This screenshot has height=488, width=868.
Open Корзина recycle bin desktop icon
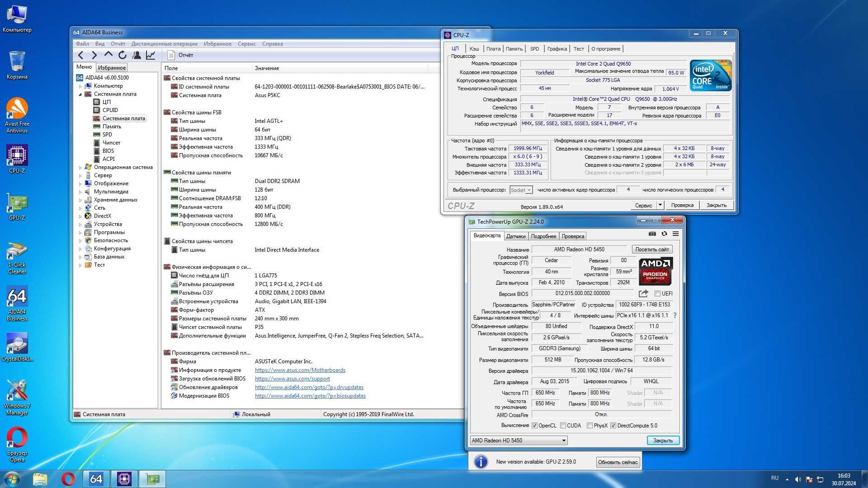tap(17, 66)
